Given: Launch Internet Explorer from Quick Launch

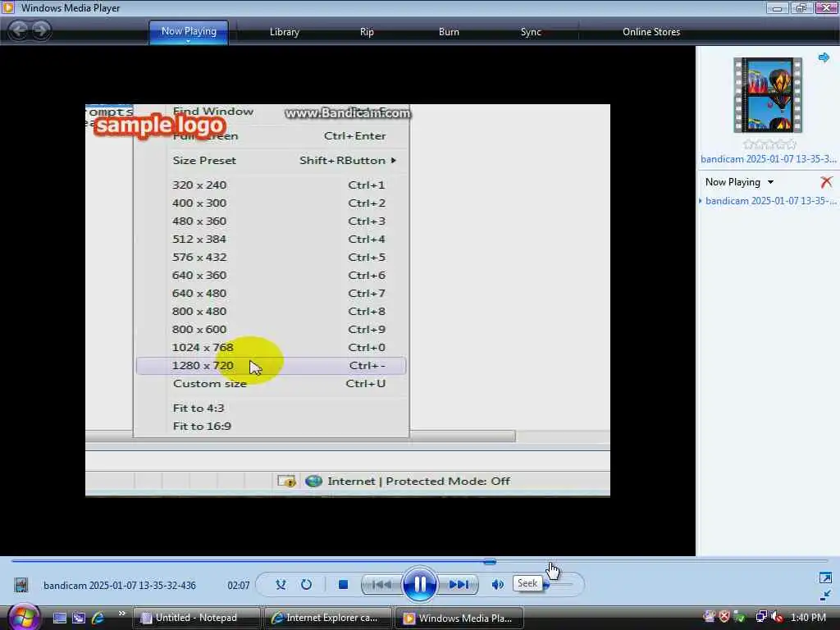Looking at the screenshot, I should tap(98, 618).
